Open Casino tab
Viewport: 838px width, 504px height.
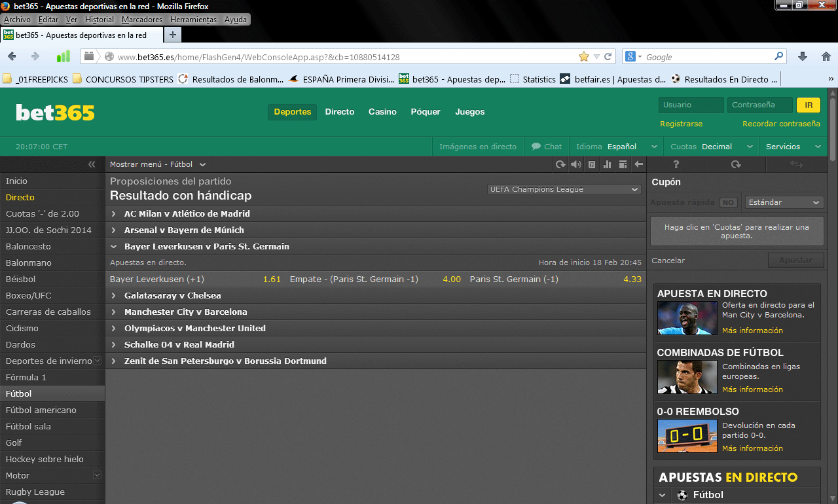tap(382, 112)
